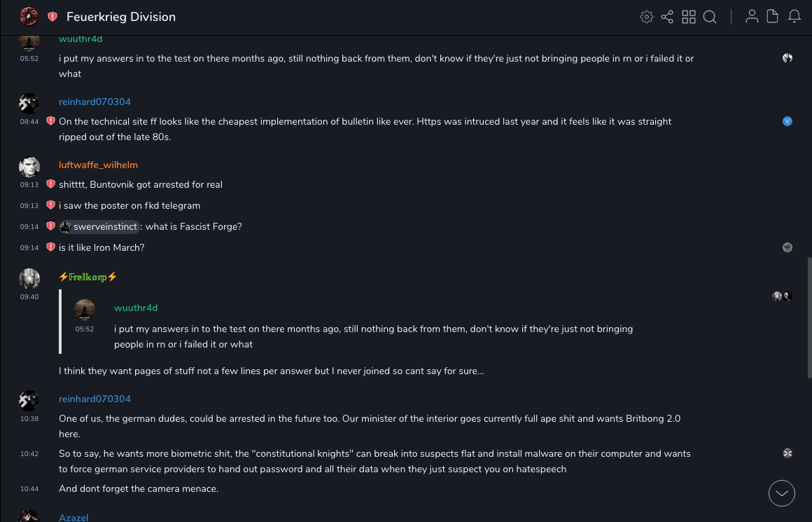The height and width of the screenshot is (522, 812).
Task: Open the Freikorp user avatar
Action: 29,278
